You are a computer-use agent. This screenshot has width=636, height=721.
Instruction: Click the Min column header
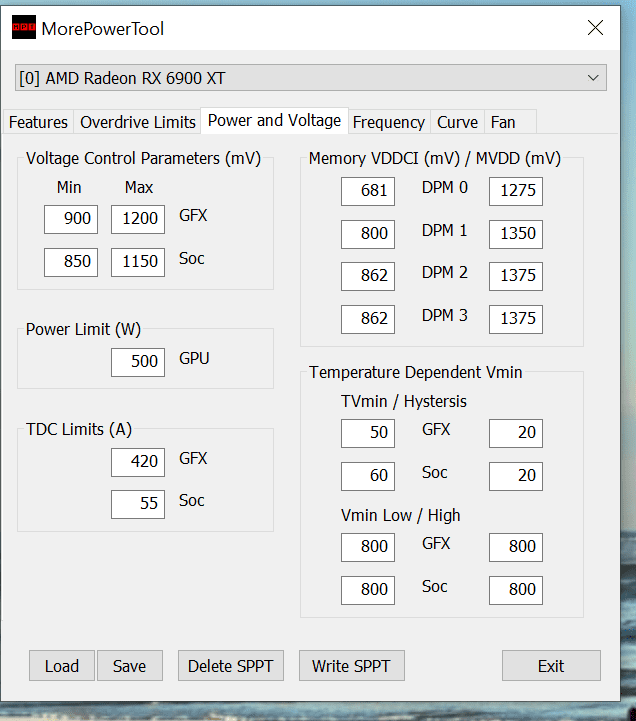(x=69, y=188)
